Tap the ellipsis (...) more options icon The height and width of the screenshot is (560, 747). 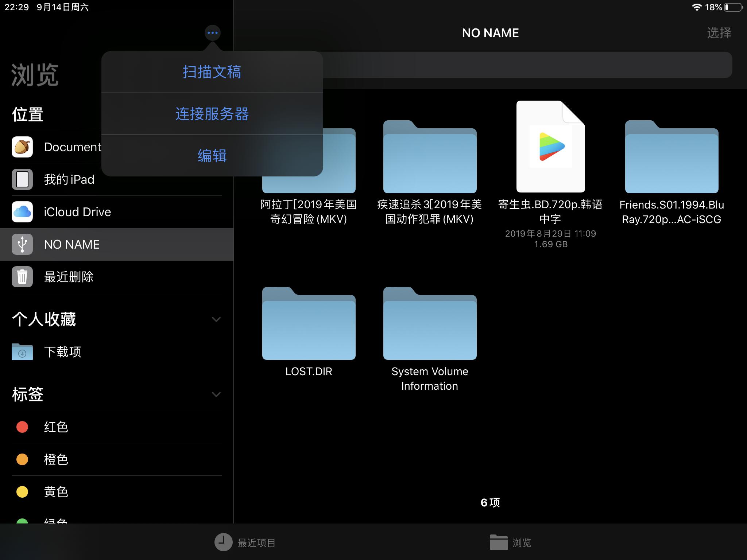tap(212, 32)
